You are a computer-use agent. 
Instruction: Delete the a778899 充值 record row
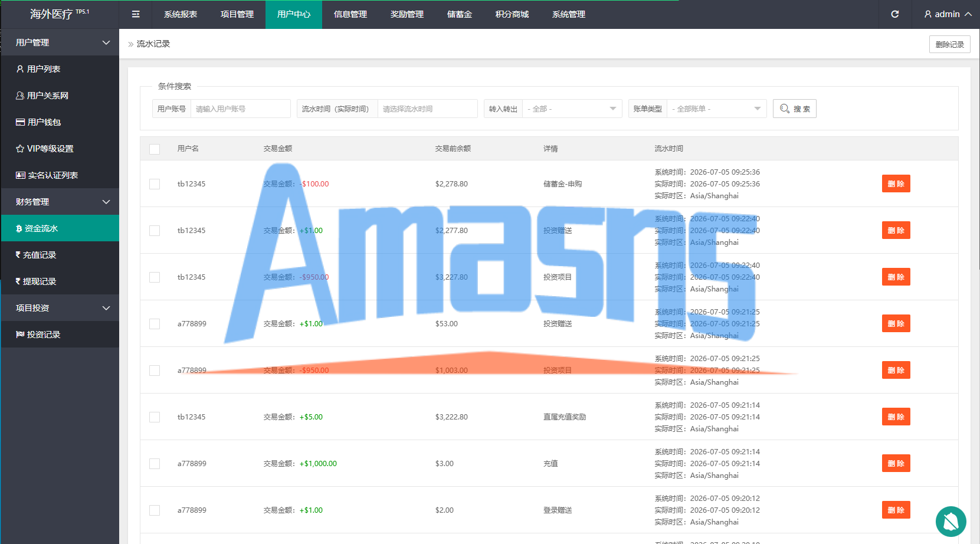point(896,463)
